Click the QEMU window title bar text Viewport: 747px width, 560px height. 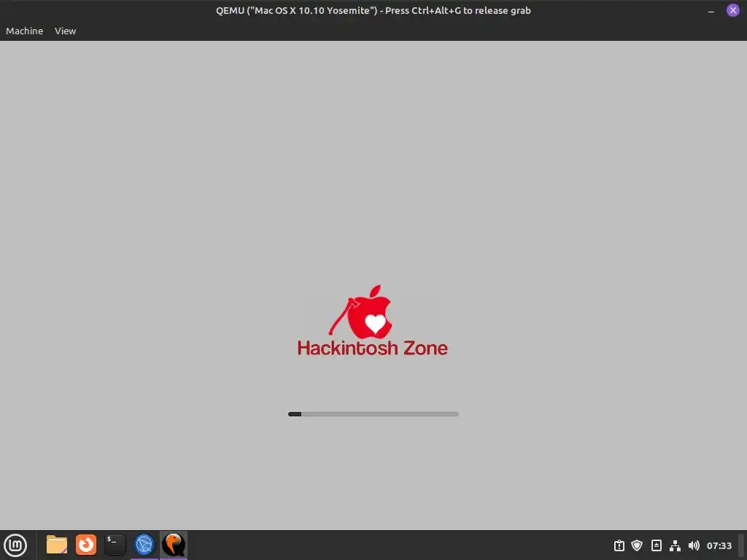(373, 10)
